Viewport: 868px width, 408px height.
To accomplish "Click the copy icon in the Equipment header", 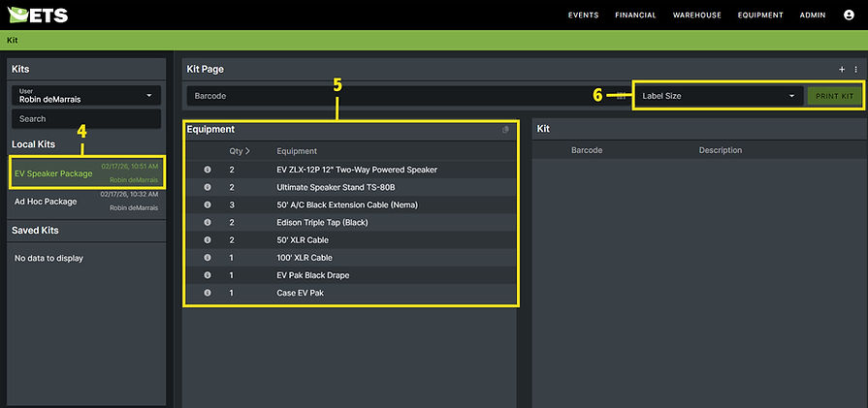I will click(x=505, y=129).
